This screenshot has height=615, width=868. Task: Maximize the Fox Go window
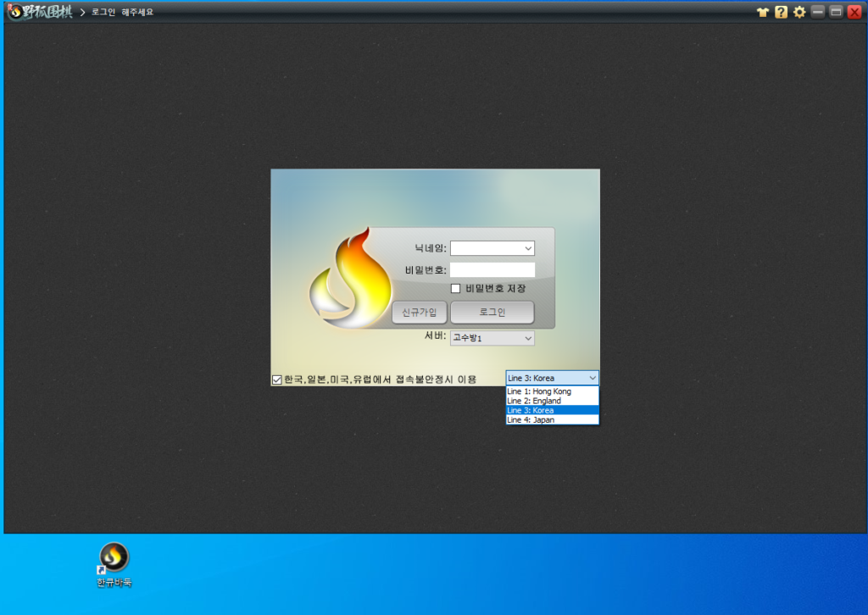[x=836, y=12]
